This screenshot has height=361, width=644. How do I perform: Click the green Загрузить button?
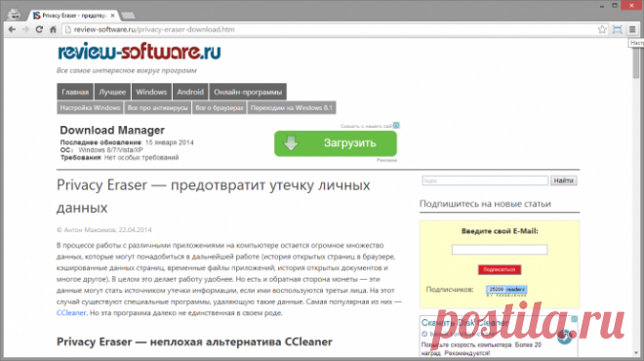(336, 143)
